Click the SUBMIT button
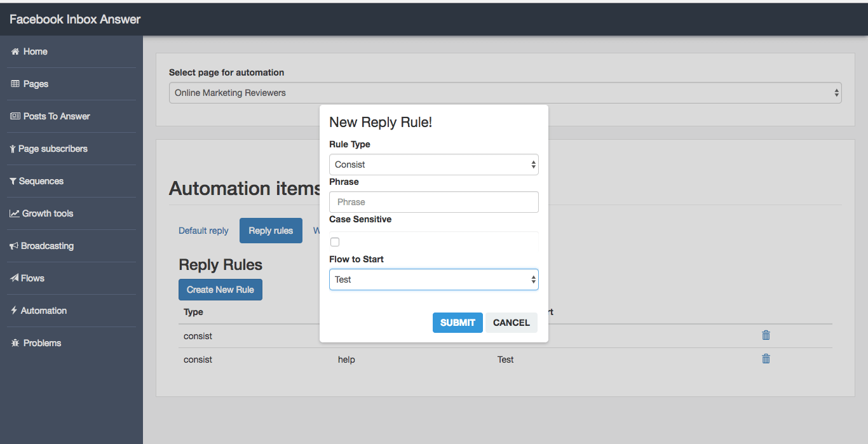 pos(458,323)
